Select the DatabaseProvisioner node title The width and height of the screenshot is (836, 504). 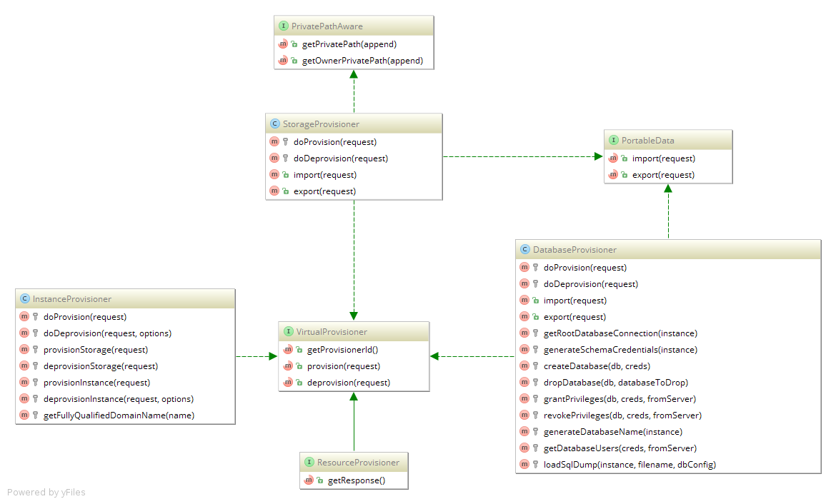click(x=574, y=250)
